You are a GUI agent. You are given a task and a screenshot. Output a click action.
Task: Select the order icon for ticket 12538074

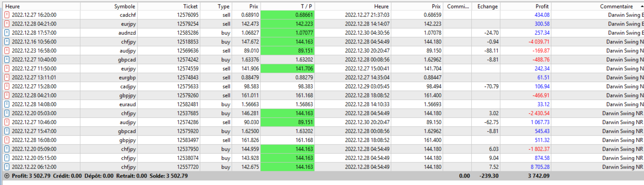[x=7, y=158]
